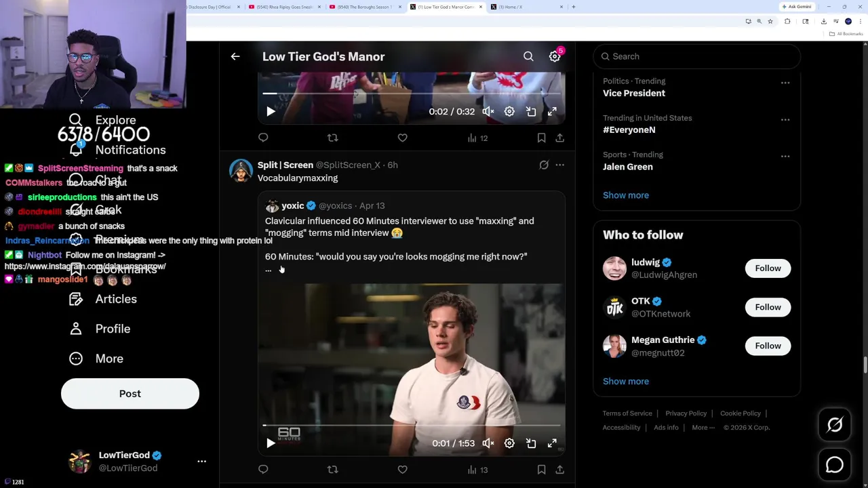Like the Vocabularymaxxing post

click(x=402, y=469)
